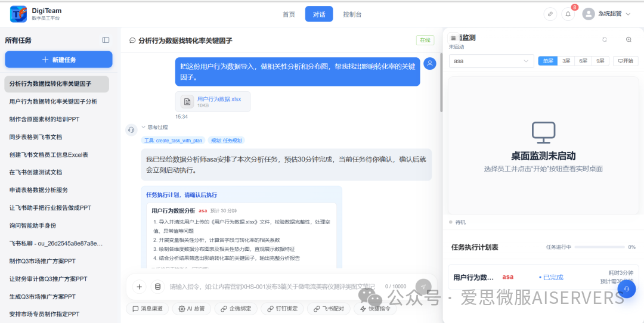The image size is (644, 323).
Task: Open the 控制台 tab
Action: pos(352,14)
